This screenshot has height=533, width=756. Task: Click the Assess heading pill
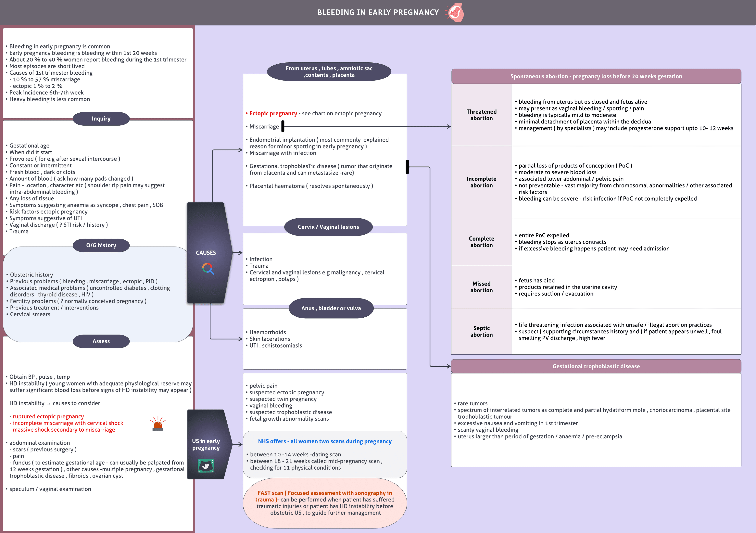101,341
